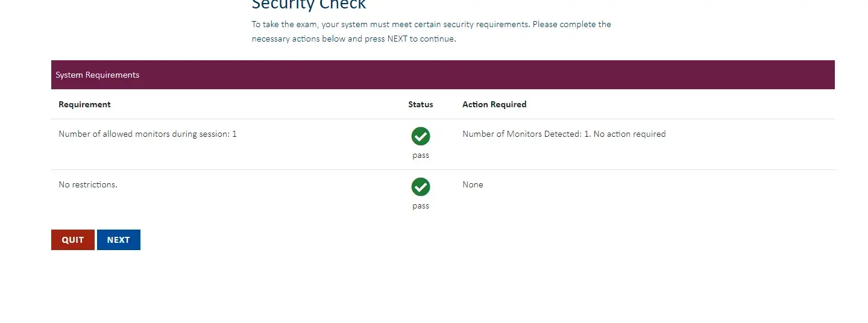Viewport: 868px width, 323px height.
Task: Click the pass label under monitors checkmark
Action: pyautogui.click(x=421, y=155)
